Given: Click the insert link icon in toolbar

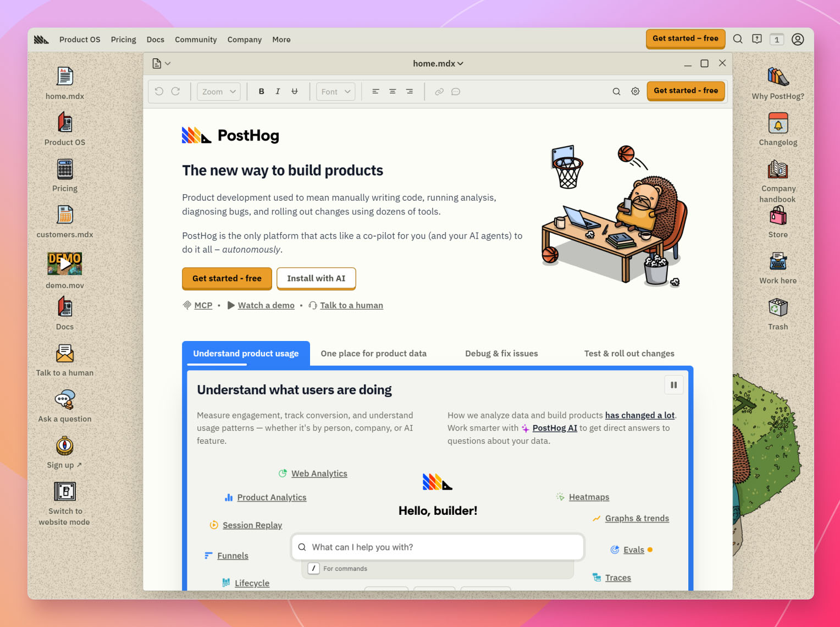Looking at the screenshot, I should coord(439,91).
